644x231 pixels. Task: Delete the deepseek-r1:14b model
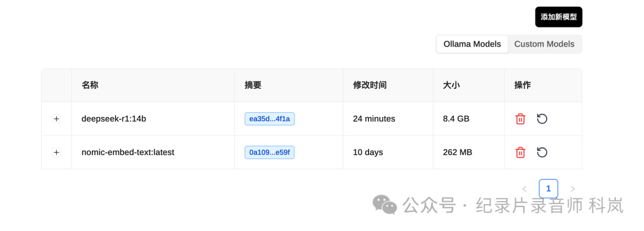click(521, 119)
